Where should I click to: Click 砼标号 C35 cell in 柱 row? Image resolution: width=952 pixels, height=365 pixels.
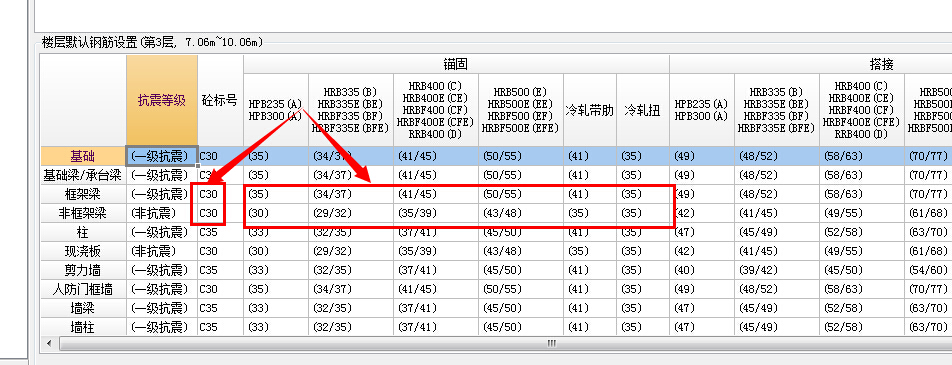[x=220, y=233]
